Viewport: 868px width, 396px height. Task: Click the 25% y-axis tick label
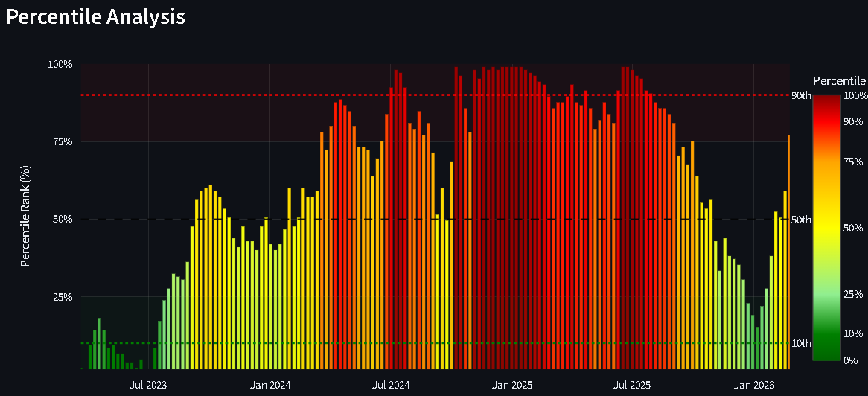63,297
